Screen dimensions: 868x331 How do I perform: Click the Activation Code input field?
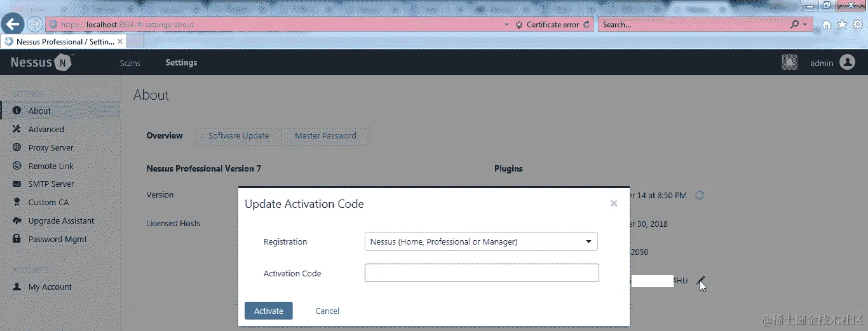point(482,273)
